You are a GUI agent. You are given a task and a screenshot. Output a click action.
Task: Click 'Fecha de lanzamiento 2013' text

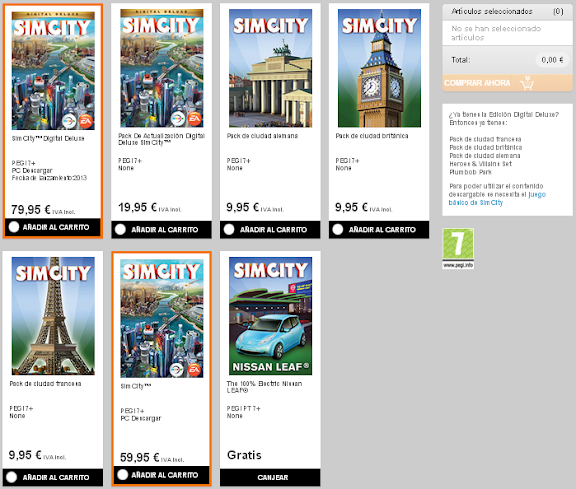coord(49,178)
